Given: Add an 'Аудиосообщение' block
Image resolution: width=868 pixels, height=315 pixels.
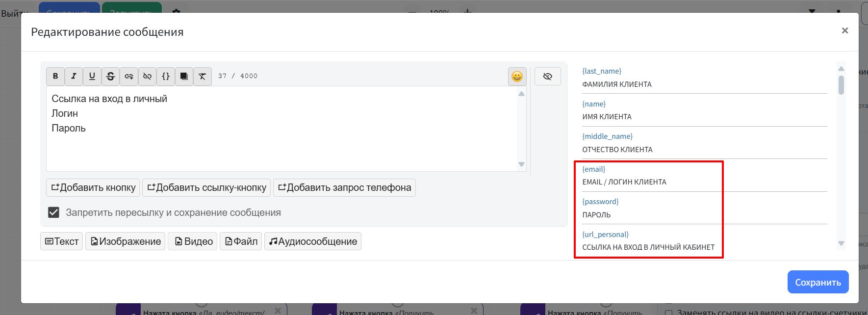Looking at the screenshot, I should click(x=313, y=241).
